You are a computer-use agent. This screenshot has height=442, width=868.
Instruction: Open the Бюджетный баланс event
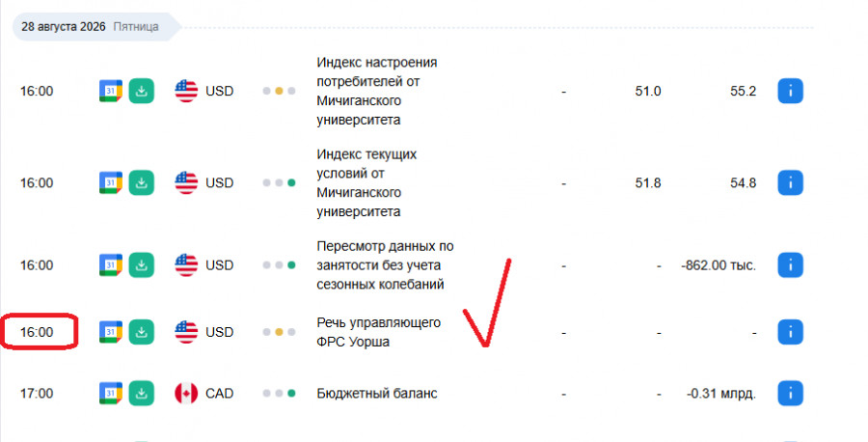(377, 393)
